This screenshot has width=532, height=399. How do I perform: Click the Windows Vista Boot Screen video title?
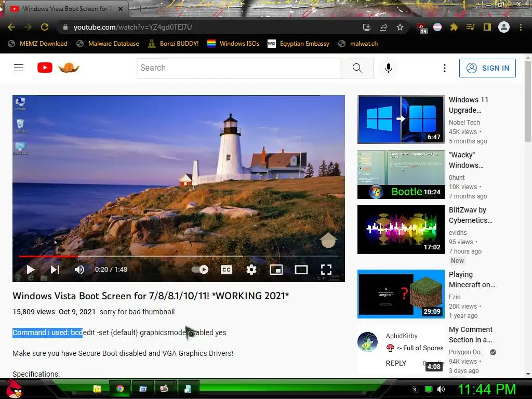click(x=151, y=296)
